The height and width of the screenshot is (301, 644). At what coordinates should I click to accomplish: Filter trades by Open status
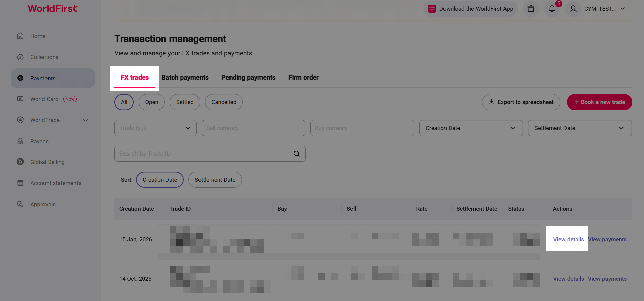(152, 102)
